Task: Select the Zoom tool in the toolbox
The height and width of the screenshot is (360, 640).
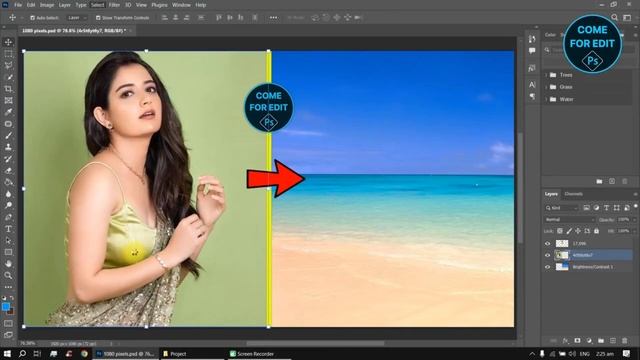Action: (8, 276)
